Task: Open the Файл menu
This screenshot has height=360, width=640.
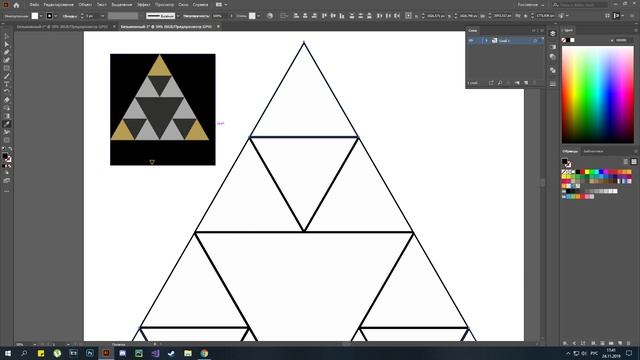Action: coord(34,5)
